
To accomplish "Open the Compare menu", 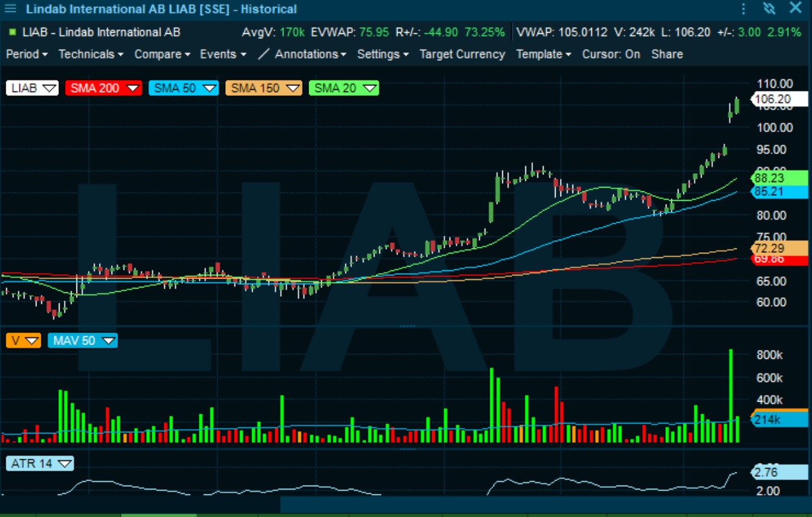I will coord(162,55).
